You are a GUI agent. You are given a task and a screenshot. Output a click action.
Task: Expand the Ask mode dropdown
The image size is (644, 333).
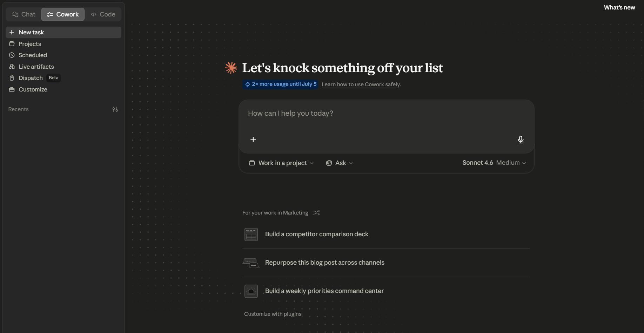[339, 163]
